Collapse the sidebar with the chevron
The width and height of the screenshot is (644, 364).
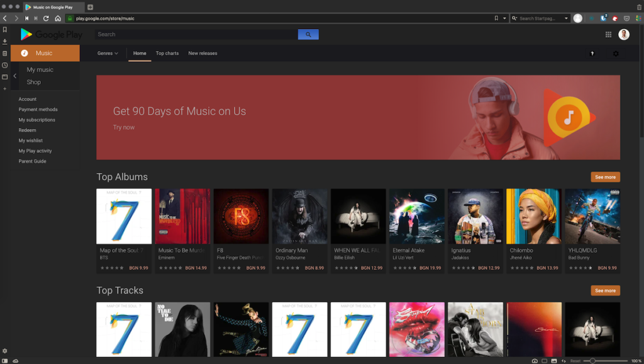tap(14, 75)
